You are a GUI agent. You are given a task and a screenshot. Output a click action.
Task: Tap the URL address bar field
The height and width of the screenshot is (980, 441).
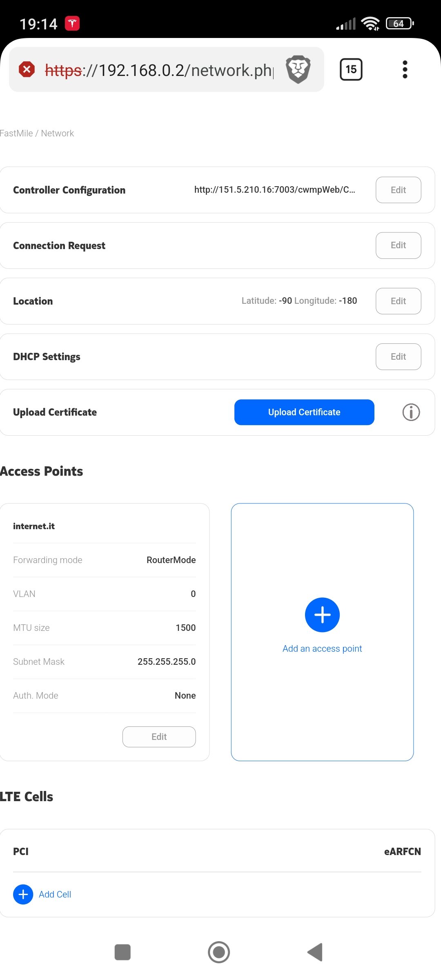[159, 70]
